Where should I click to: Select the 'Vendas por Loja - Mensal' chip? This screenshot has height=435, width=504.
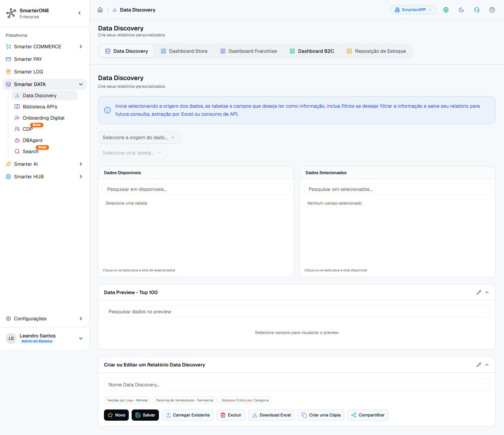click(127, 400)
